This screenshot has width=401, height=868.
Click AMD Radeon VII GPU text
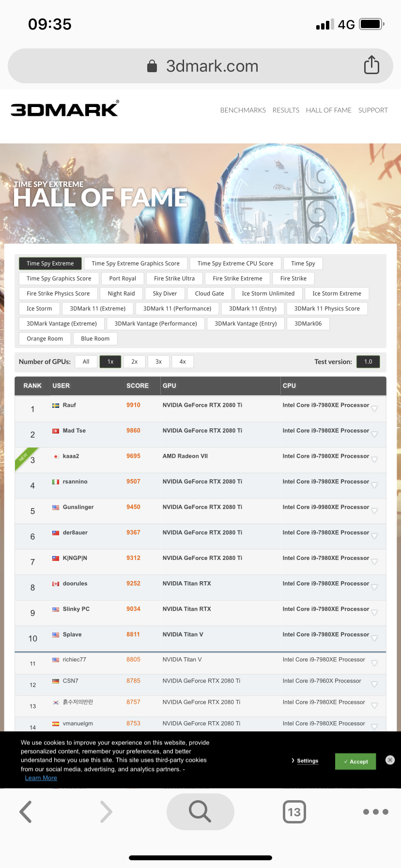(185, 456)
